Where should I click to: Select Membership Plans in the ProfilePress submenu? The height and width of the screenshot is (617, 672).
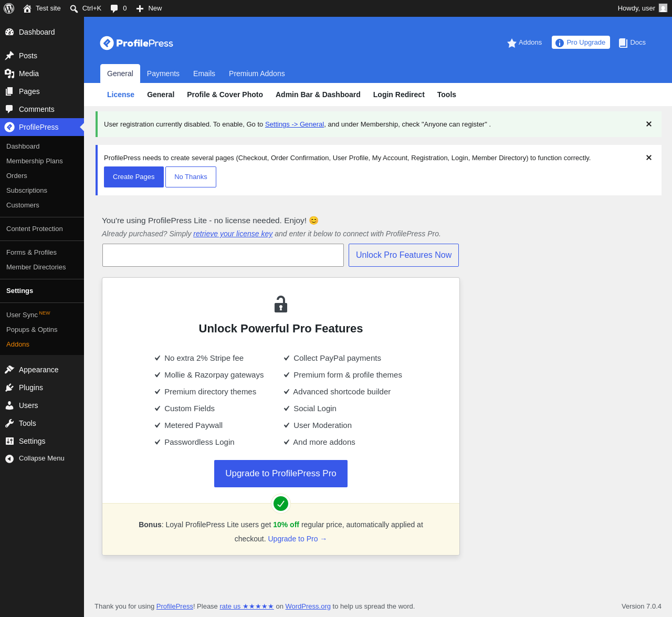point(35,161)
